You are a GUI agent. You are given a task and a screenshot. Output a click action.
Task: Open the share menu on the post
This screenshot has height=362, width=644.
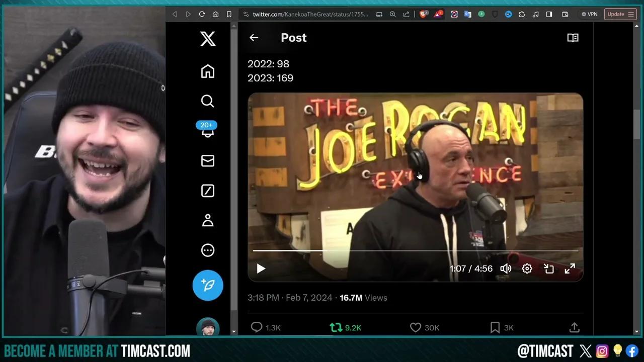[x=574, y=327]
